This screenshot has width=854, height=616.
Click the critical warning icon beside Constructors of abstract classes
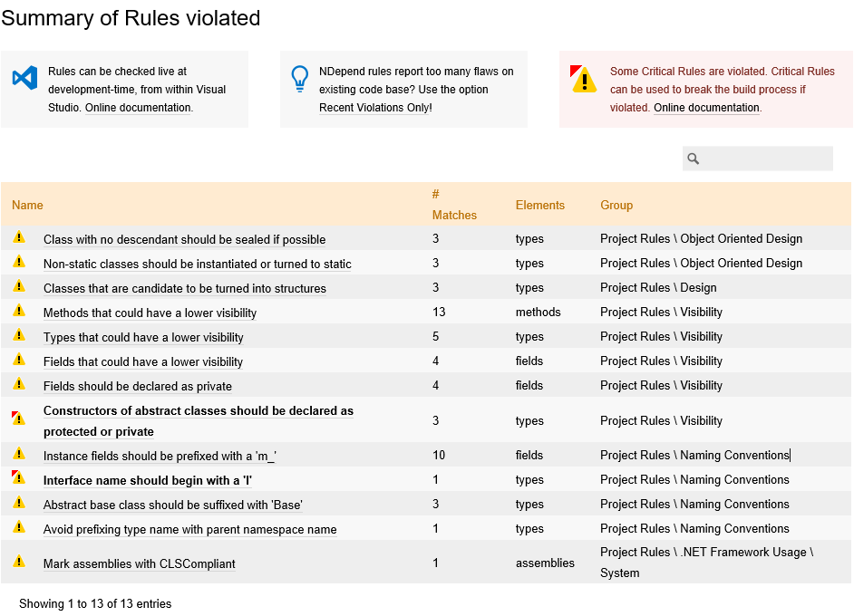pyautogui.click(x=18, y=419)
